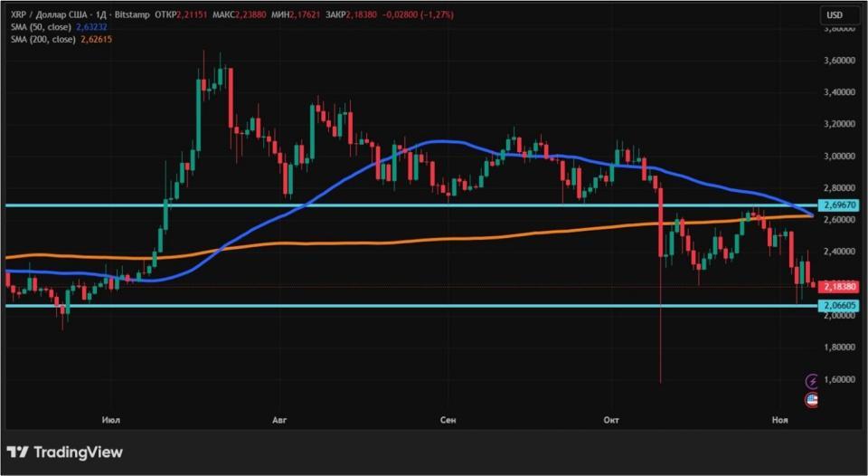
Task: Click the Окт label on time axis
Action: point(613,420)
